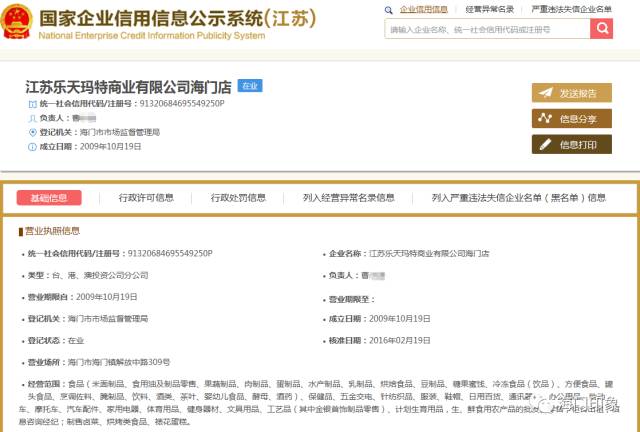
Task: Click the 经营范围 label
Action: click(47, 384)
